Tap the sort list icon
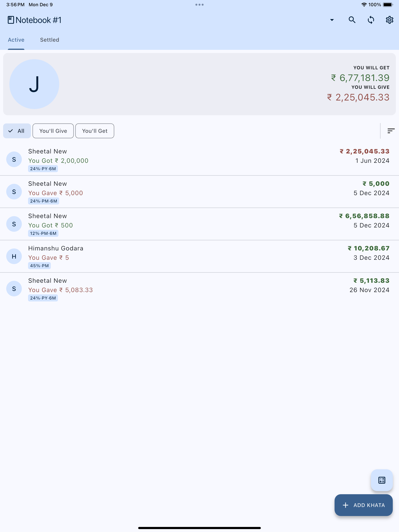The width and height of the screenshot is (399, 532). [x=391, y=131]
